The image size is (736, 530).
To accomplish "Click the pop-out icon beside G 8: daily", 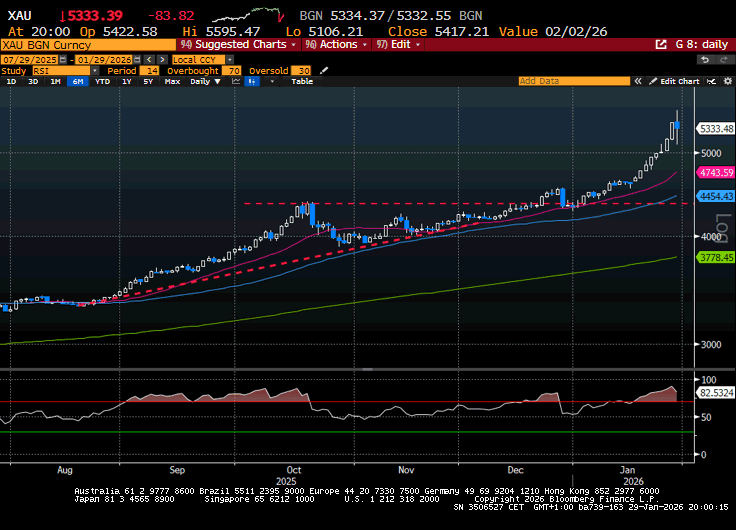I will tap(661, 45).
